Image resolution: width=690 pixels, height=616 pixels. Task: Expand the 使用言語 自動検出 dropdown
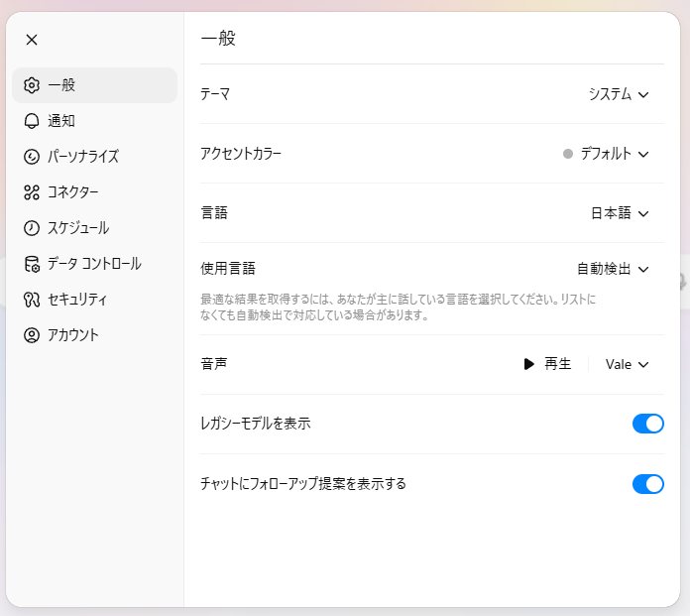pos(613,269)
